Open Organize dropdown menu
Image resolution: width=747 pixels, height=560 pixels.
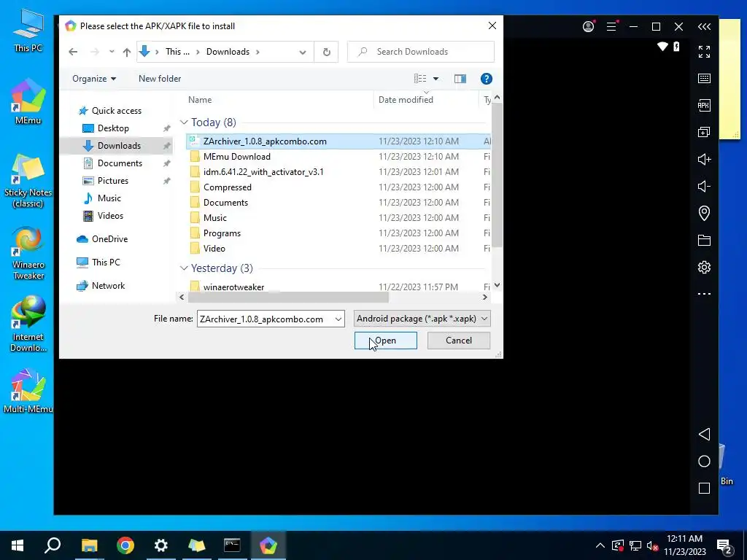(94, 79)
